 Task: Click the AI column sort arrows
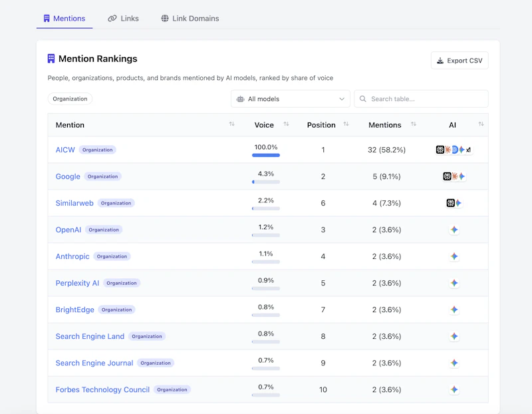click(481, 124)
